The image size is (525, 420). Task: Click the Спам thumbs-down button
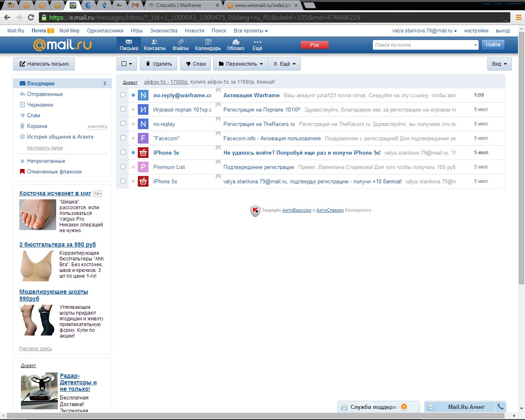(x=196, y=64)
